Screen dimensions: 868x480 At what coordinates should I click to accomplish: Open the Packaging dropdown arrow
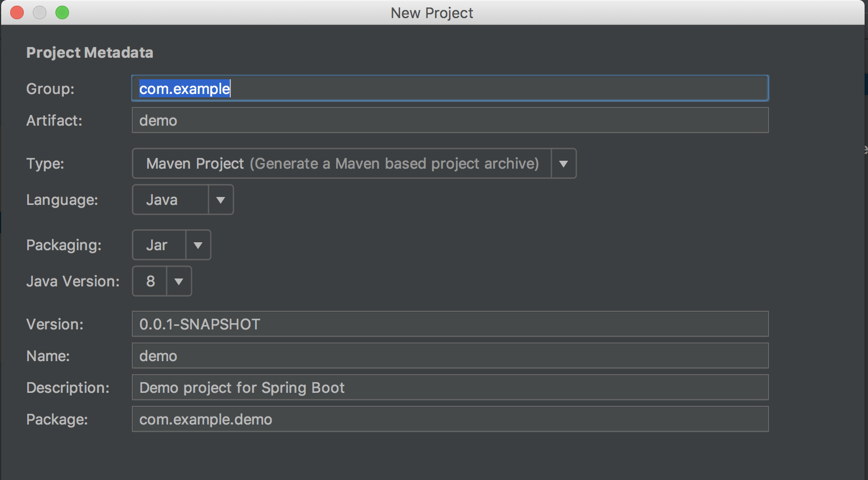(x=198, y=245)
